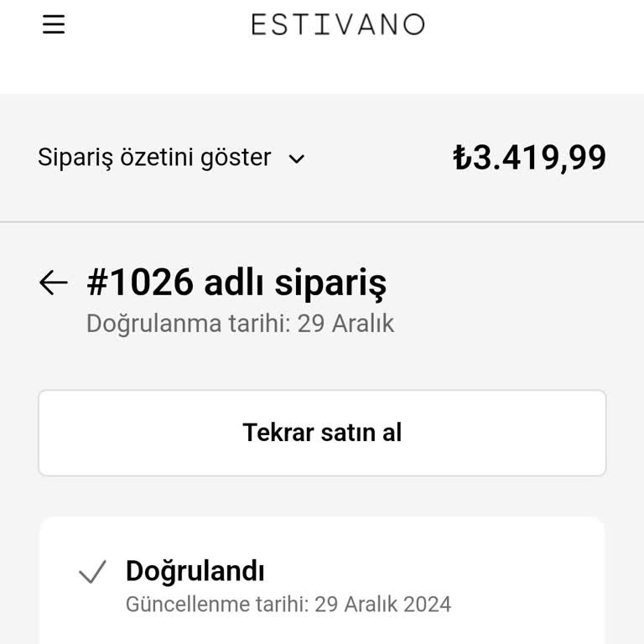Viewport: 644px width, 644px height.
Task: Go back using the left arrow
Action: (x=54, y=283)
